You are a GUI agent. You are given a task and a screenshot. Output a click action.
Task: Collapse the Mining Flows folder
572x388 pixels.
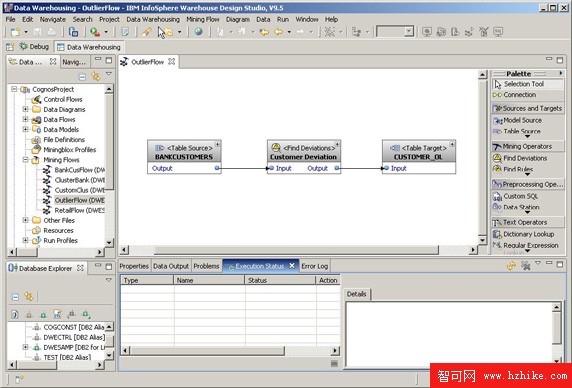point(25,159)
